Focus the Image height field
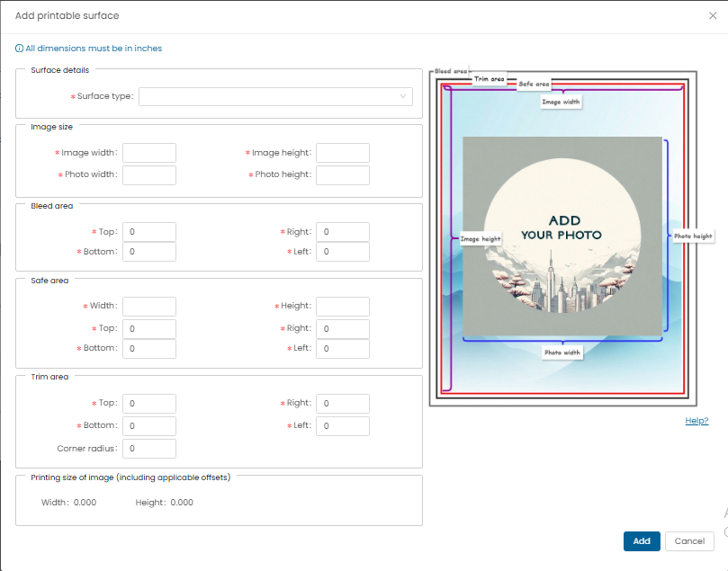Viewport: 728px width, 571px height. (x=343, y=153)
